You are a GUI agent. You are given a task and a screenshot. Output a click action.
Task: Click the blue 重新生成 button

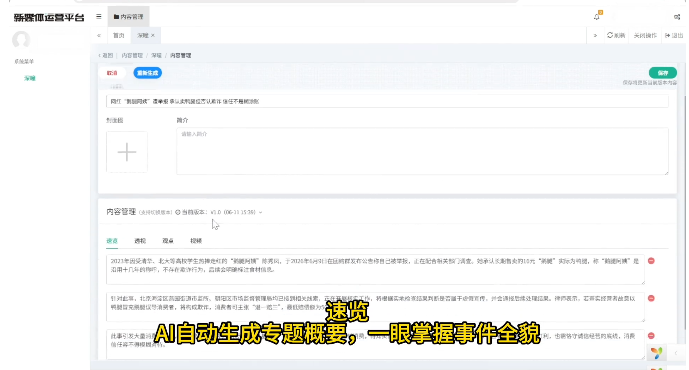coord(148,73)
